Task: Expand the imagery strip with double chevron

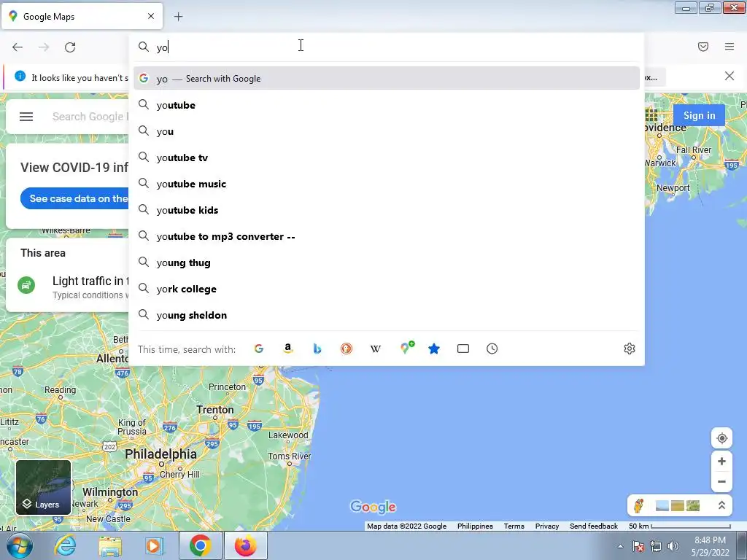Action: click(721, 505)
